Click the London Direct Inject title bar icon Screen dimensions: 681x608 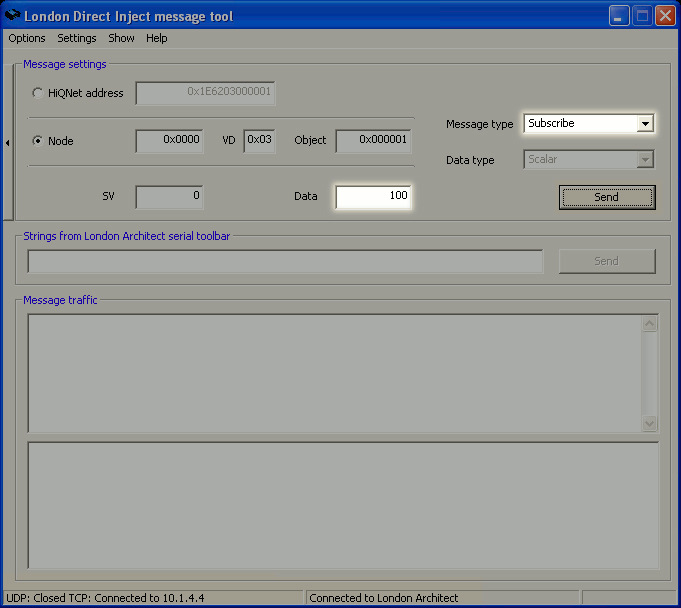13,16
